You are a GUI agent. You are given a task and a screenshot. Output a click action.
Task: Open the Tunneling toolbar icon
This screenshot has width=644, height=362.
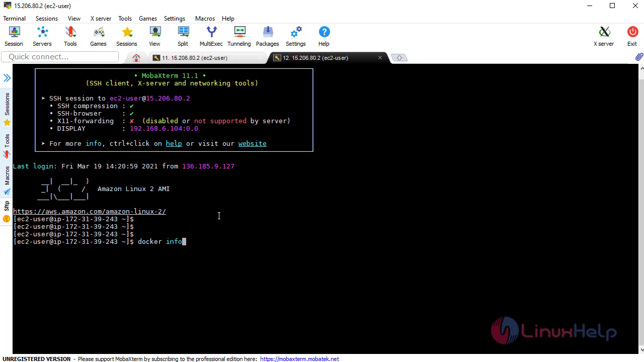tap(239, 36)
